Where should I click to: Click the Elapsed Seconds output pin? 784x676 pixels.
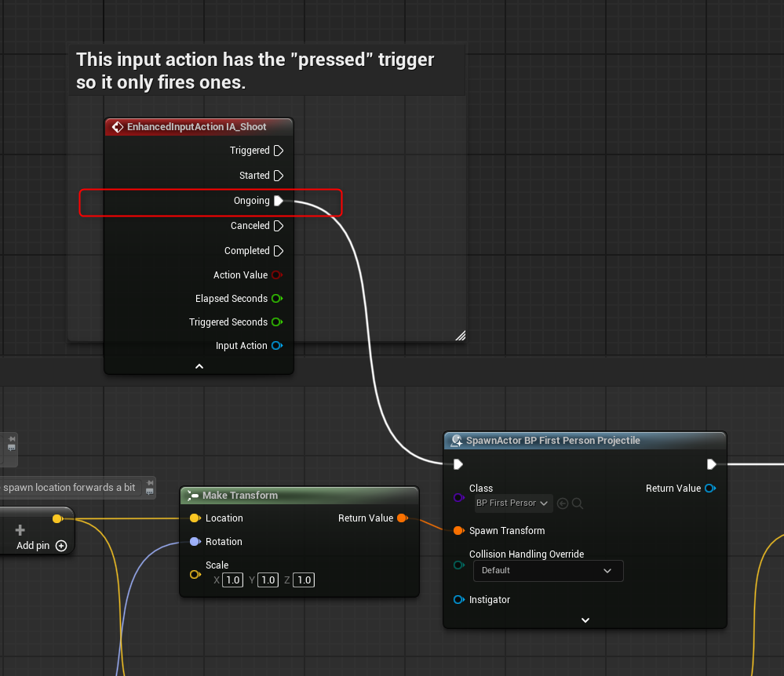(x=277, y=298)
